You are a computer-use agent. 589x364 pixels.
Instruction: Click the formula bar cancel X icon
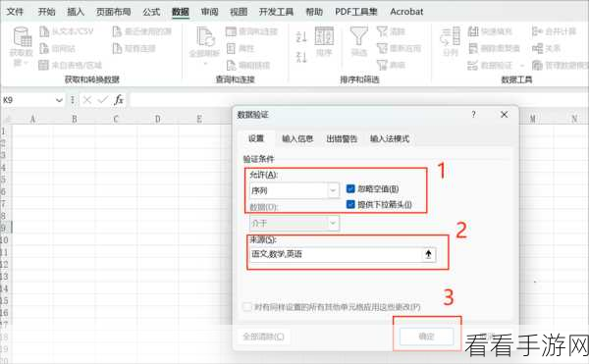87,100
